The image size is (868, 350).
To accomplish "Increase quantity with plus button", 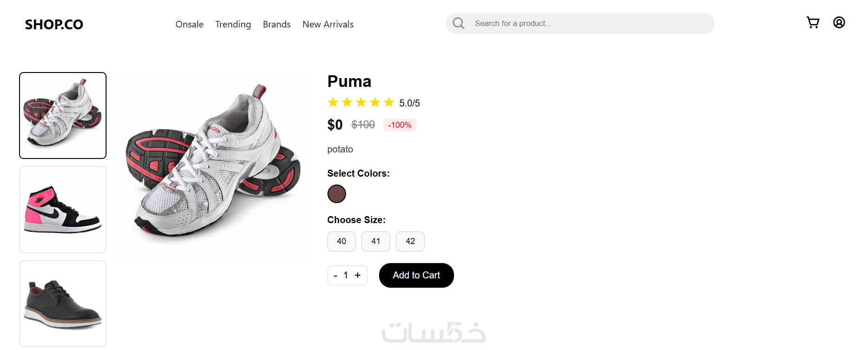I will click(358, 275).
